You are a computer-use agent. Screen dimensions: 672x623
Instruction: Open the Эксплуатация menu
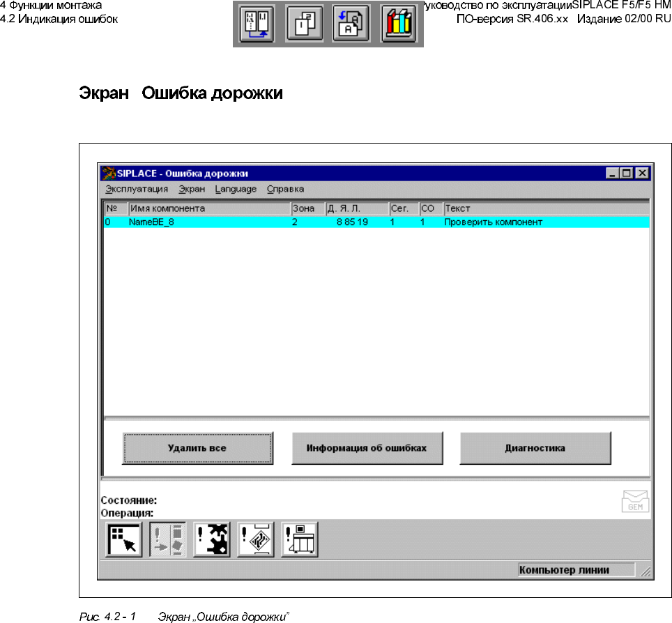[137, 189]
